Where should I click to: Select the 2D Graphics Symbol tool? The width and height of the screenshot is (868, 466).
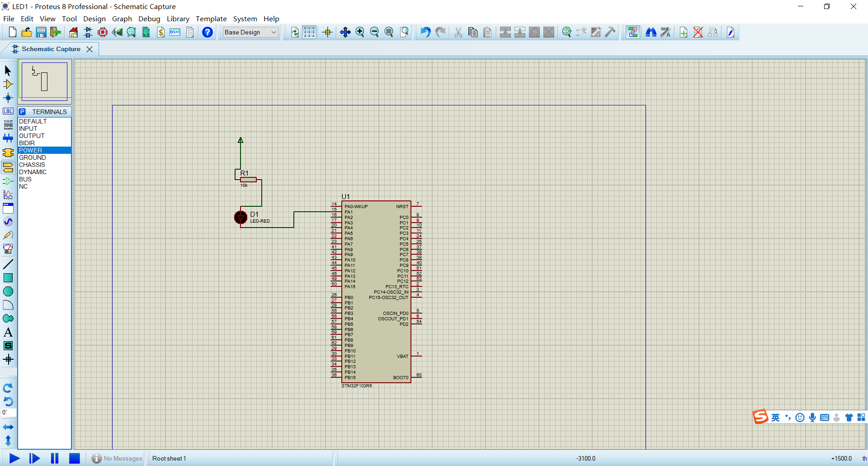[x=8, y=346]
